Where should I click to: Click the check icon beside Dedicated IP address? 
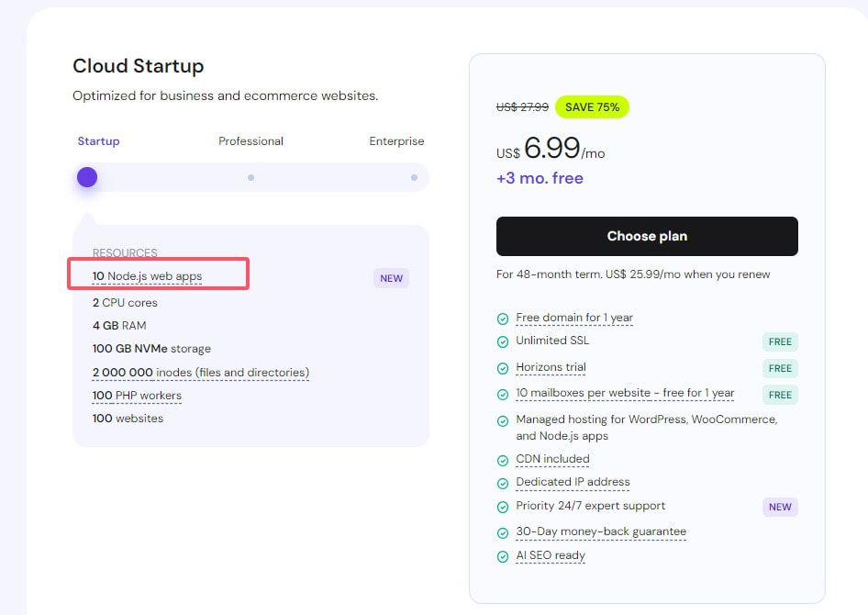[x=503, y=483]
